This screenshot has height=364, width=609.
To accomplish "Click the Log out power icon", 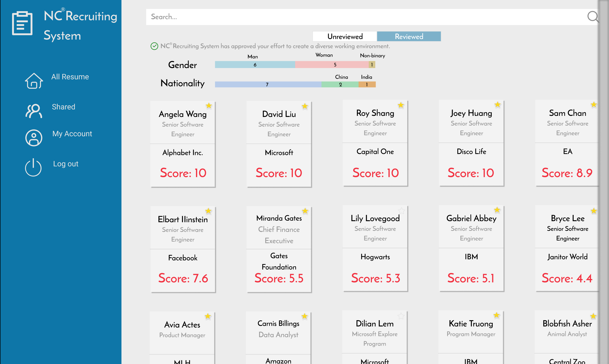I will tap(33, 168).
